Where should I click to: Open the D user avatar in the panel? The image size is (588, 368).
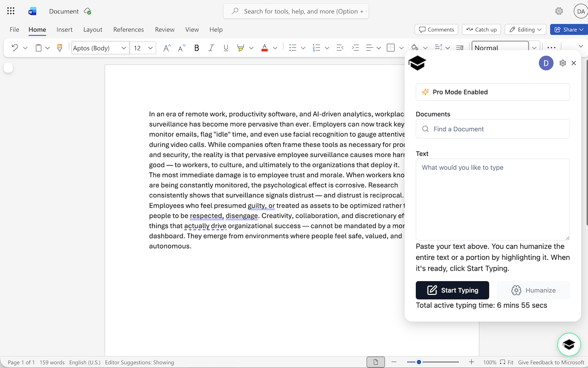tap(546, 63)
